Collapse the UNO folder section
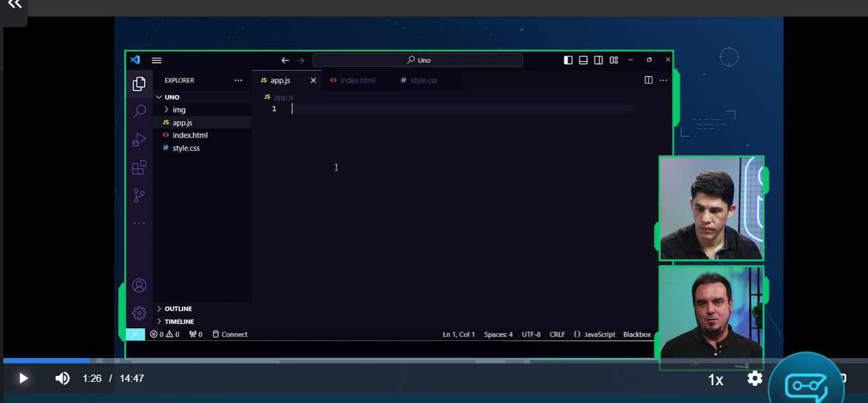The height and width of the screenshot is (403, 868). coord(202,97)
